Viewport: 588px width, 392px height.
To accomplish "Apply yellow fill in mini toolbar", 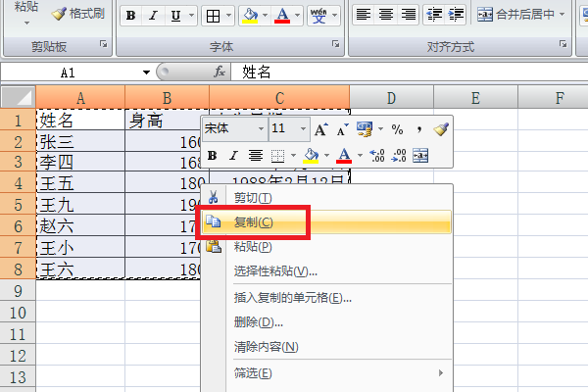I will pyautogui.click(x=311, y=155).
